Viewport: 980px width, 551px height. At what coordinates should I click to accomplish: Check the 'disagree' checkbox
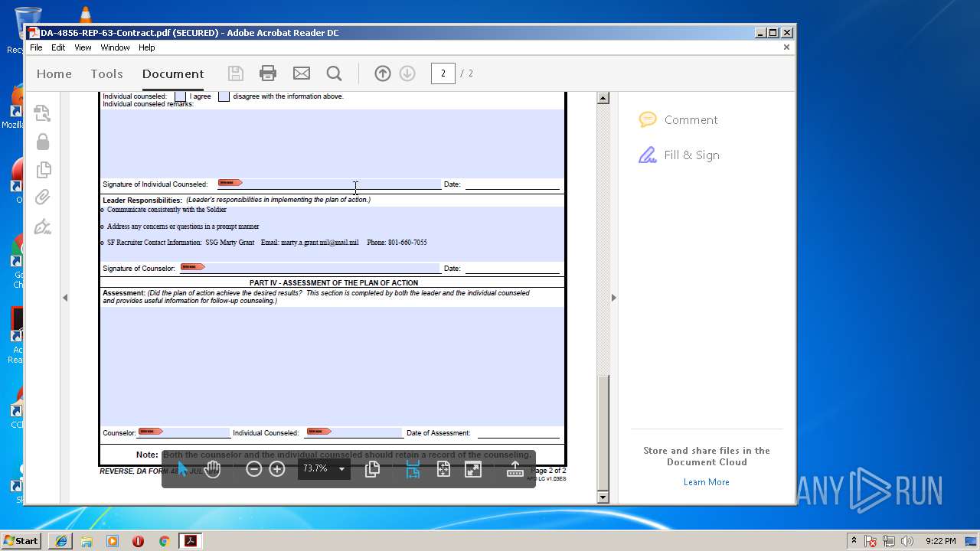(224, 96)
